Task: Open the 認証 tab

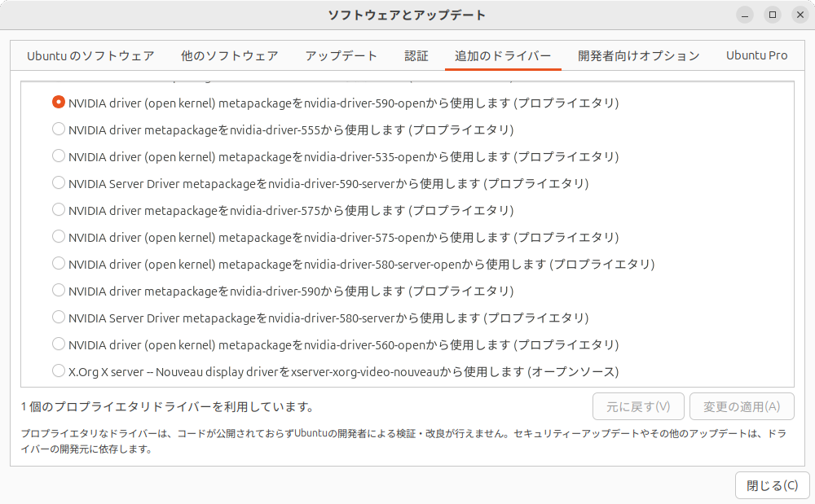Action: (416, 55)
